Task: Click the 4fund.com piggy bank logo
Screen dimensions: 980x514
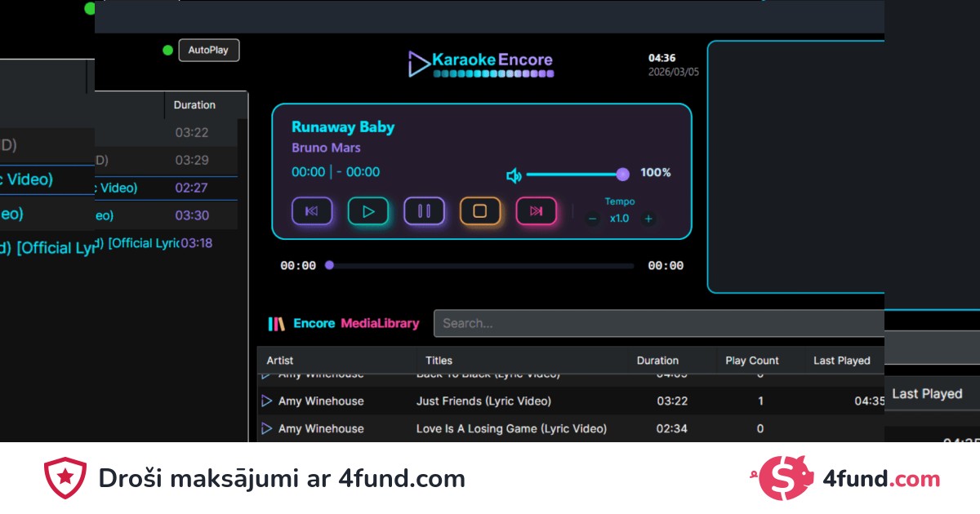Action: [782, 478]
